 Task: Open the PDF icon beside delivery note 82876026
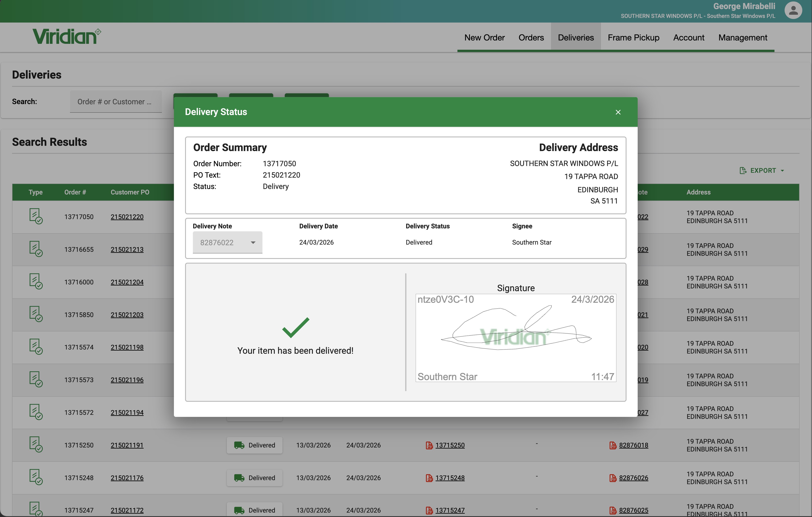(613, 478)
